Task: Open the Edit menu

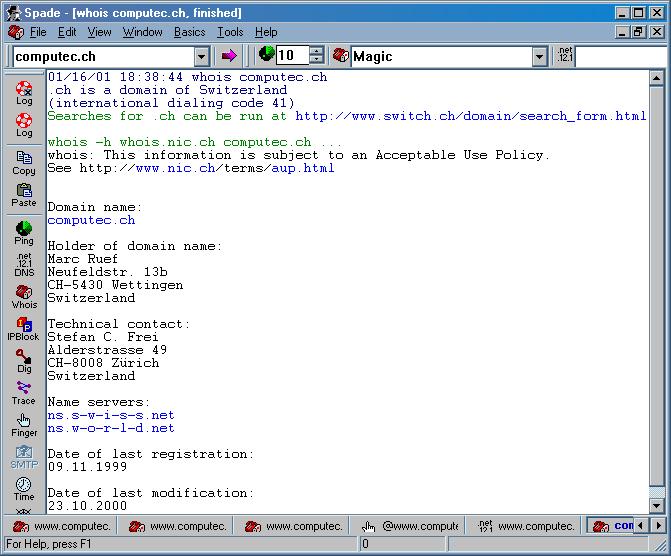Action: tap(67, 32)
